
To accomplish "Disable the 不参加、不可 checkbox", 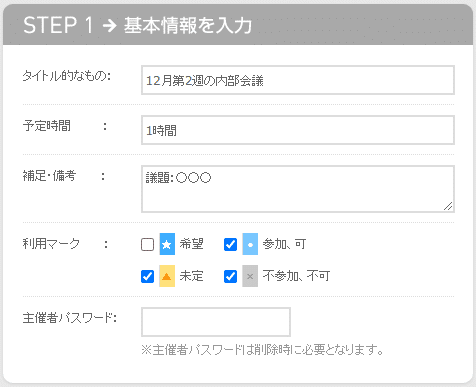I will (x=230, y=276).
